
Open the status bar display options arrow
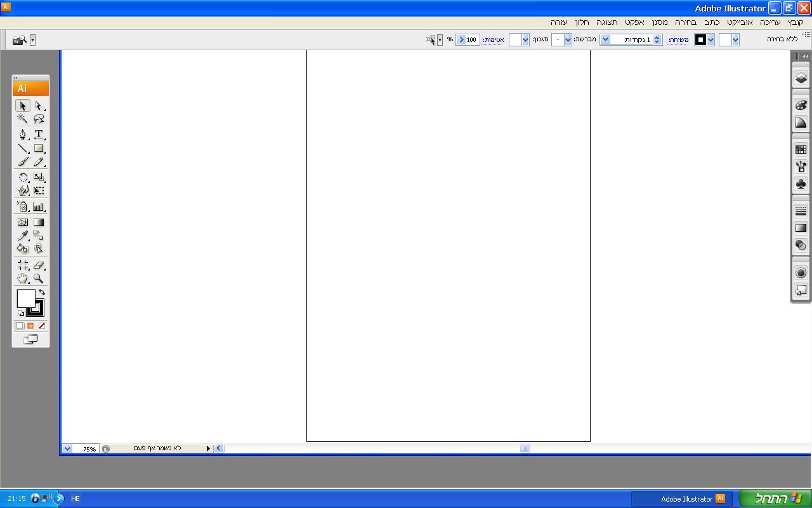click(208, 448)
